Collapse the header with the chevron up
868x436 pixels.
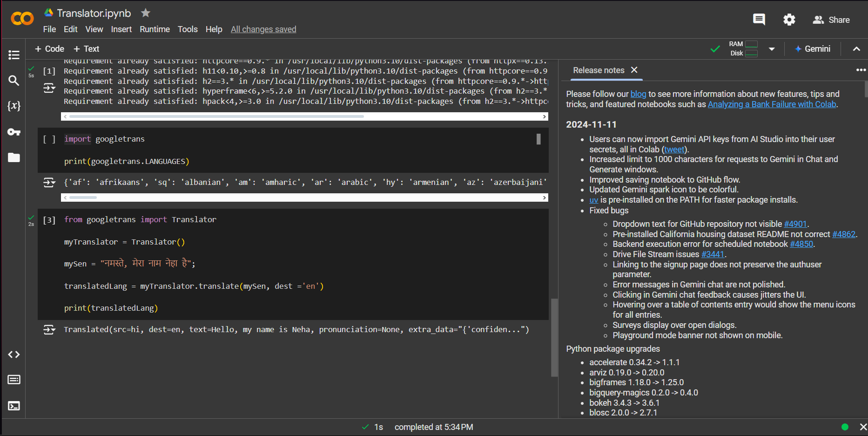(x=856, y=49)
